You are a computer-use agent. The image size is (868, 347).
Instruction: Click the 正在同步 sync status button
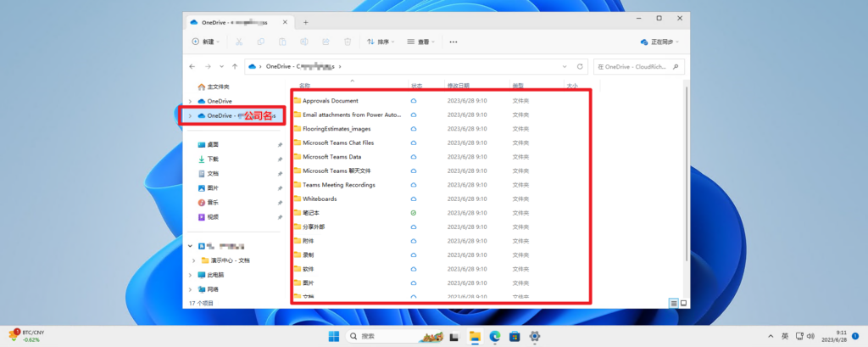[660, 41]
